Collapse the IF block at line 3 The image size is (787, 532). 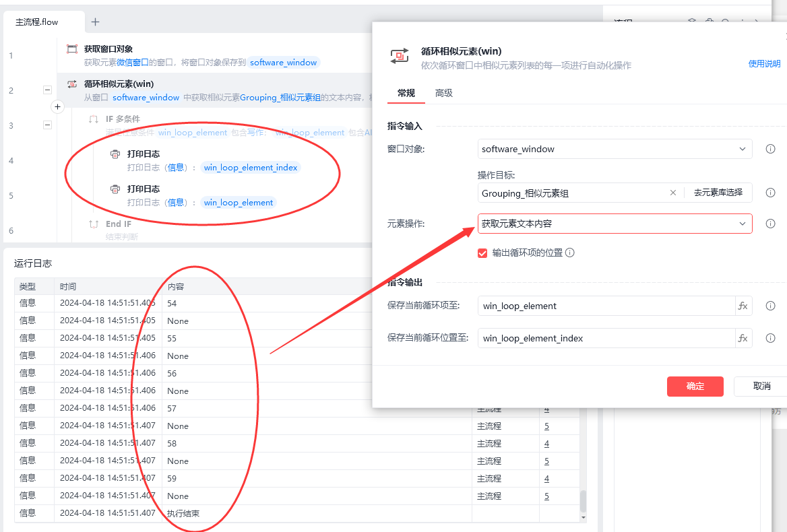(48, 125)
